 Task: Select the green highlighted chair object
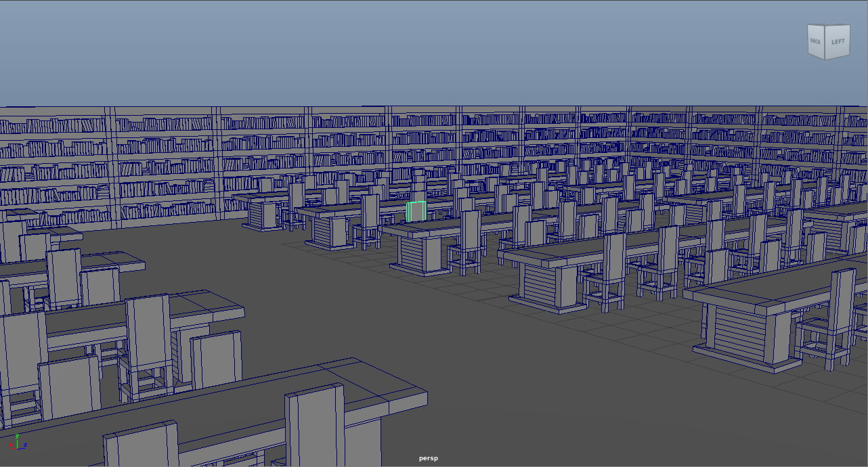416,211
